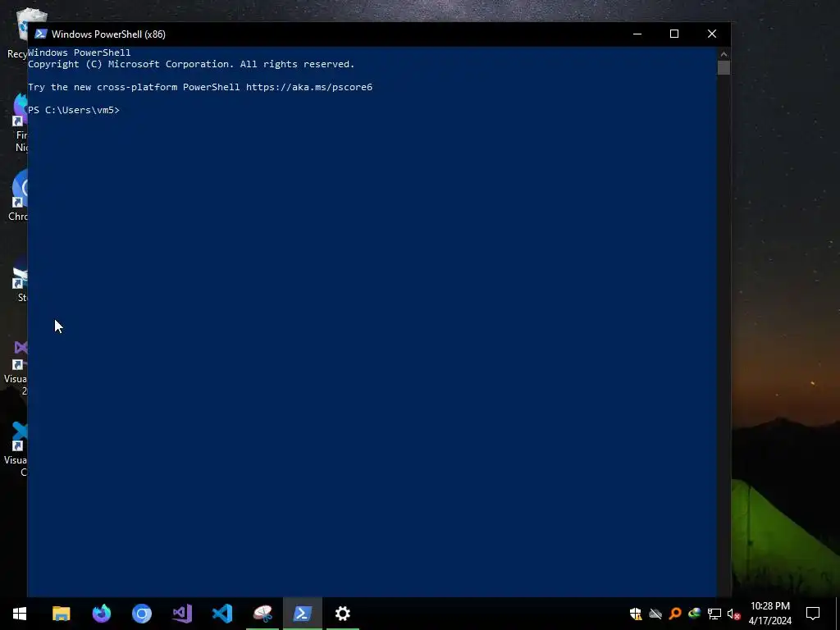Minimize the Windows PowerShell window
This screenshot has width=840, height=630.
coord(637,34)
